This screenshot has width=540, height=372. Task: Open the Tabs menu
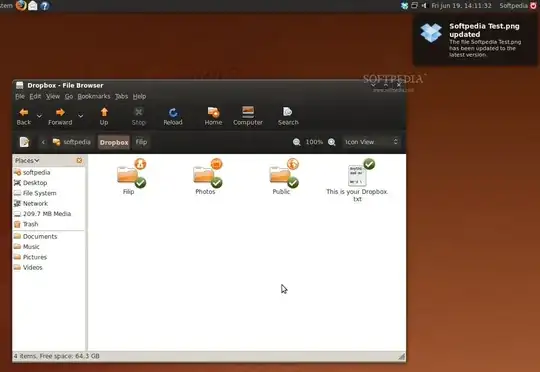point(121,96)
